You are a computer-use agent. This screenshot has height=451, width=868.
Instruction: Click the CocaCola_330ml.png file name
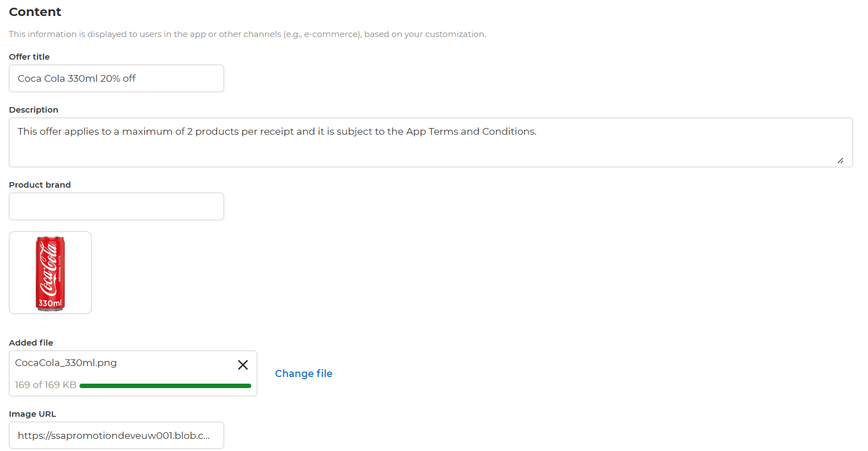click(66, 363)
